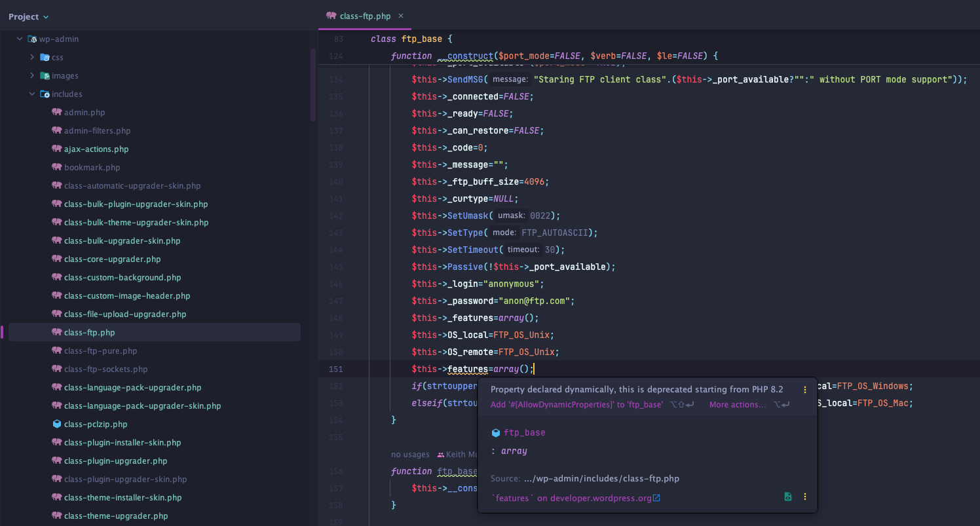Click the ftp_base class icon in popup
980x526 pixels.
496,433
